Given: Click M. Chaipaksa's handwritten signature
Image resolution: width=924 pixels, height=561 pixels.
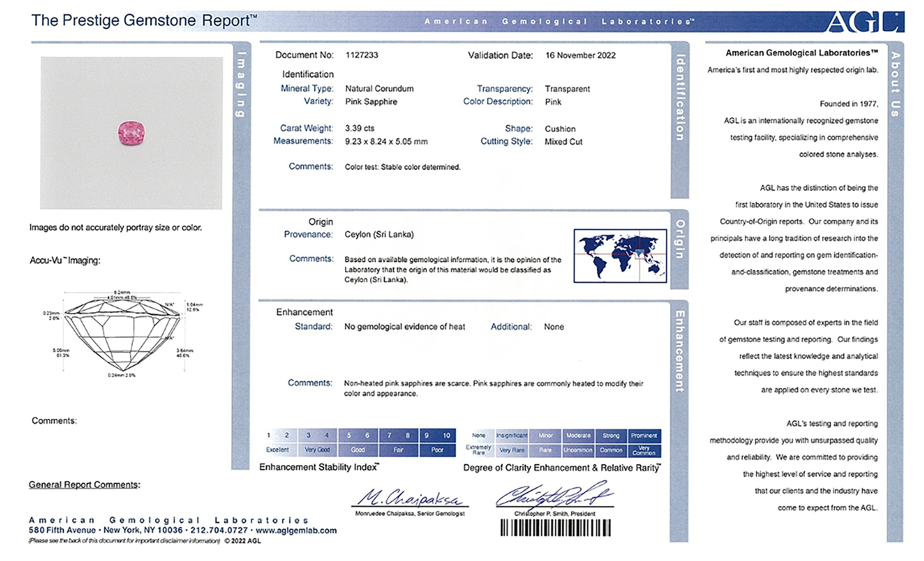Looking at the screenshot, I should [x=409, y=498].
